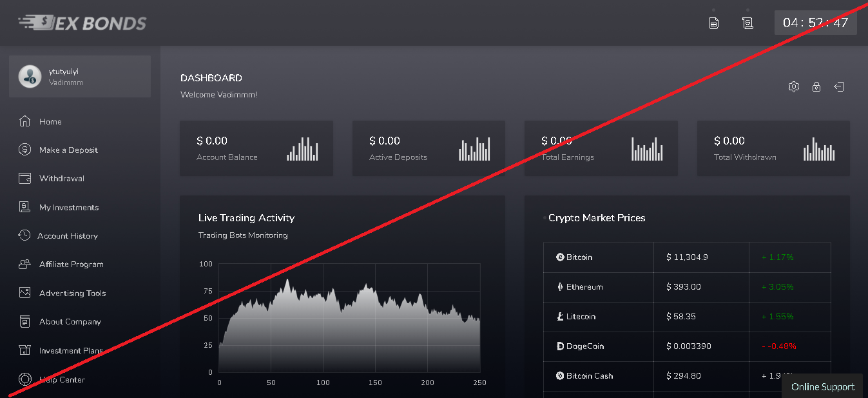Viewport: 868px width, 398px height.
Task: Open Affiliate Program menu item
Action: pyautogui.click(x=72, y=264)
